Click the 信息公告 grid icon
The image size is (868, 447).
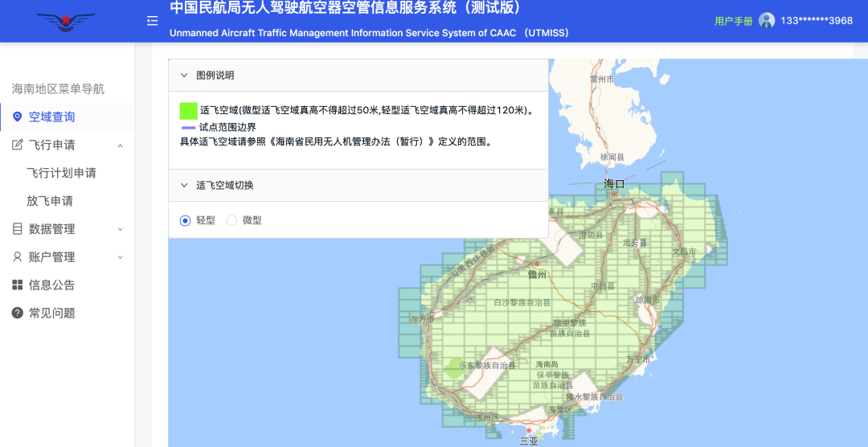point(17,285)
